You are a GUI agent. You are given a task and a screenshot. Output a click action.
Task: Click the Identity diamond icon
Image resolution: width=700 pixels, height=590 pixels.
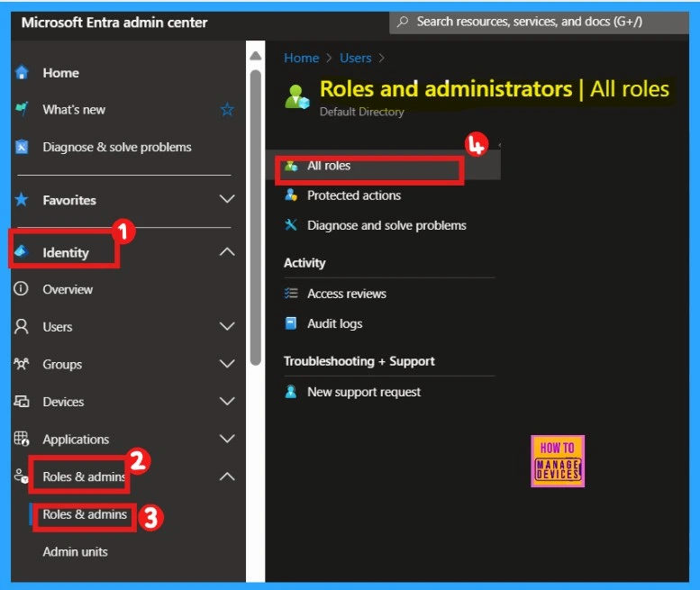point(22,252)
